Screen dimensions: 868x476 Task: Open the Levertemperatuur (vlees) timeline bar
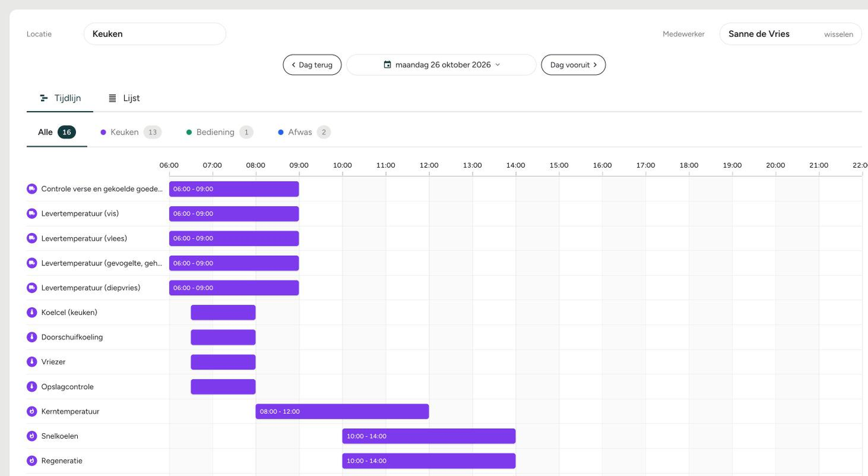[234, 238]
